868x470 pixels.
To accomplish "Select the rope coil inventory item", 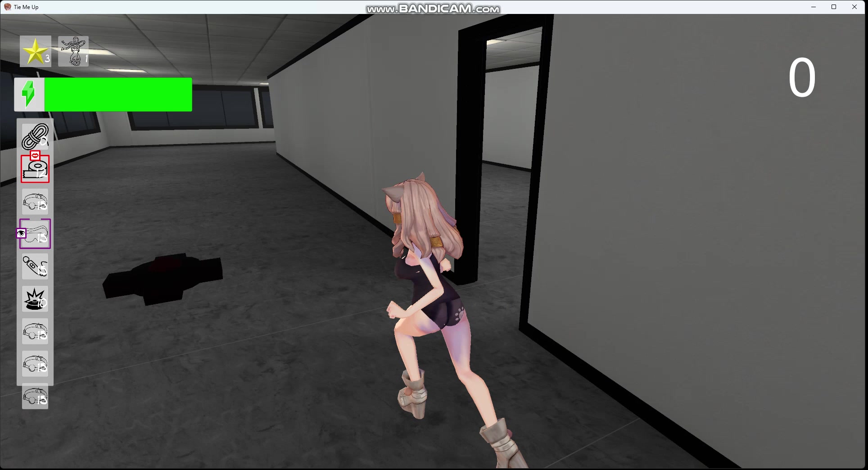I will click(35, 136).
